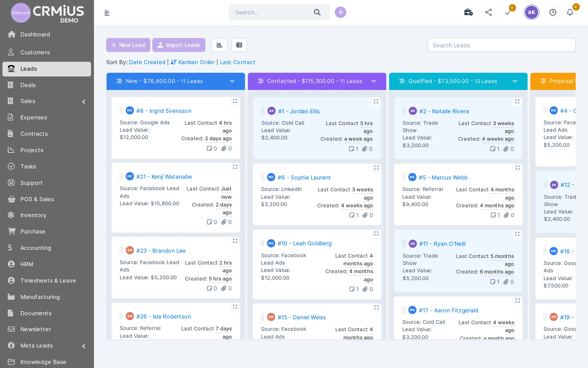Viewport: 588px width, 368px height.
Task: Click the magnifier search icon in top bar
Action: tap(317, 12)
